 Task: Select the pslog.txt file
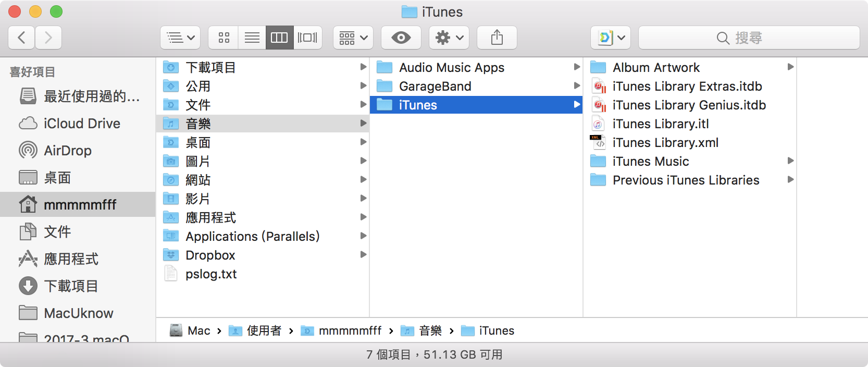point(263,274)
